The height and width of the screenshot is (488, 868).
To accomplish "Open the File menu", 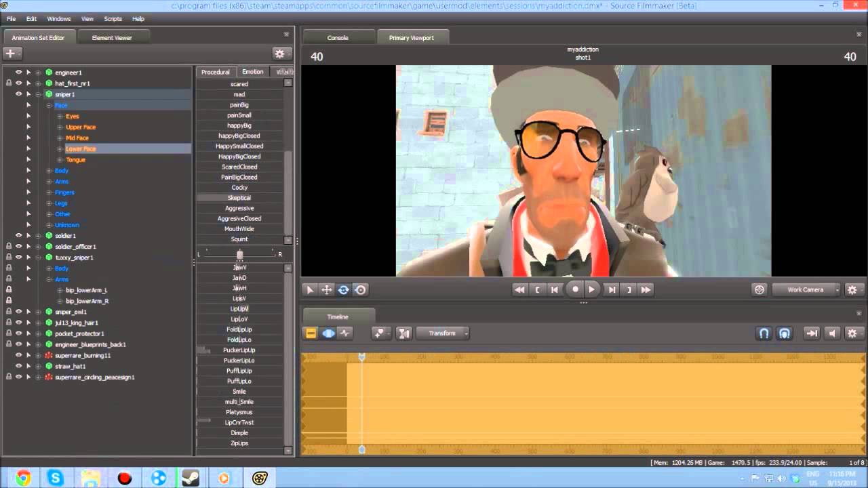I will [x=12, y=19].
